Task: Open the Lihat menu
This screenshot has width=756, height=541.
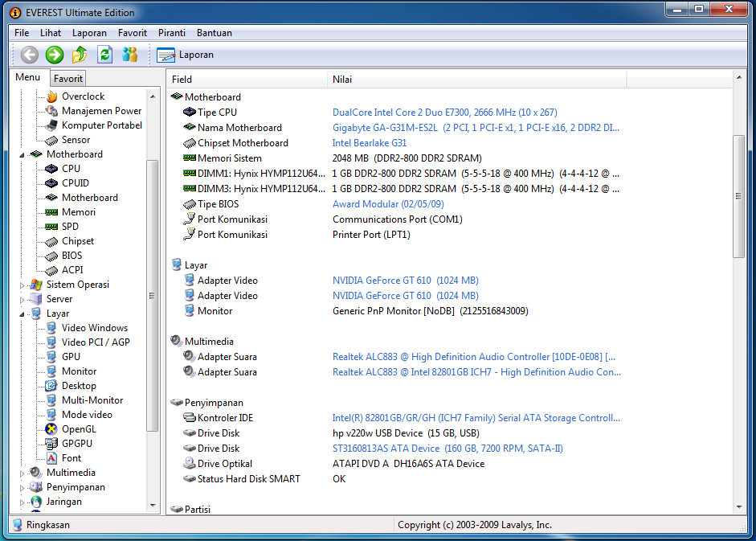Action: (50, 33)
